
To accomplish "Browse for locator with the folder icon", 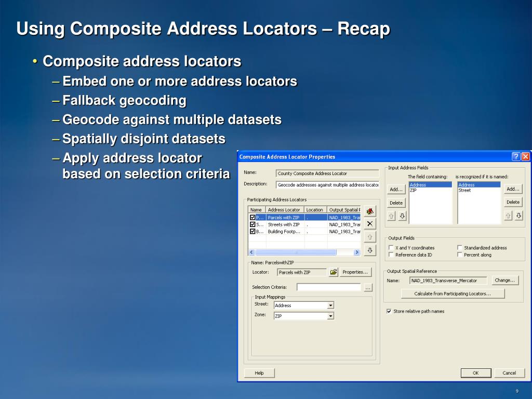I will coord(333,272).
